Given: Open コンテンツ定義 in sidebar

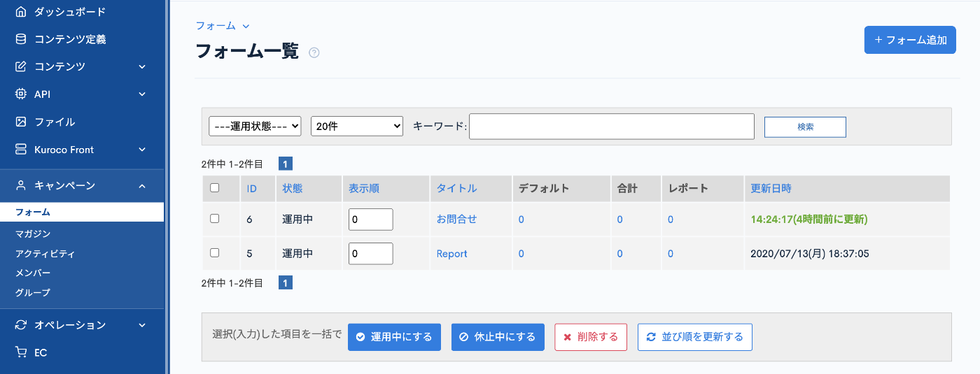Looking at the screenshot, I should point(70,39).
